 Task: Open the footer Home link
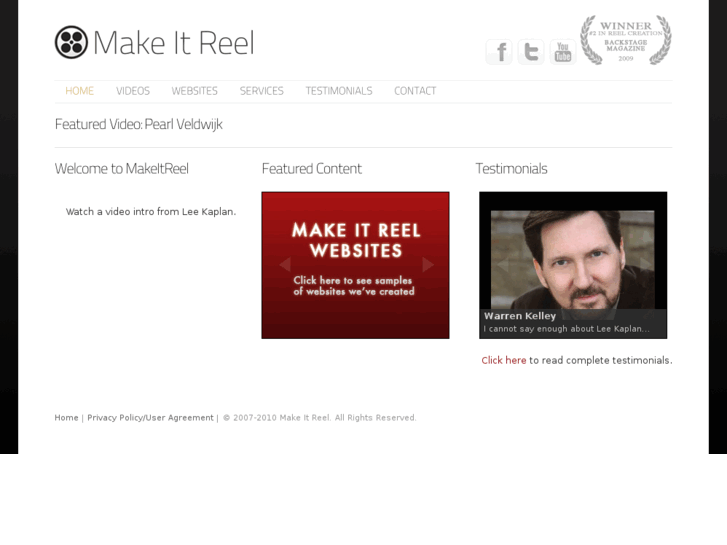(66, 417)
